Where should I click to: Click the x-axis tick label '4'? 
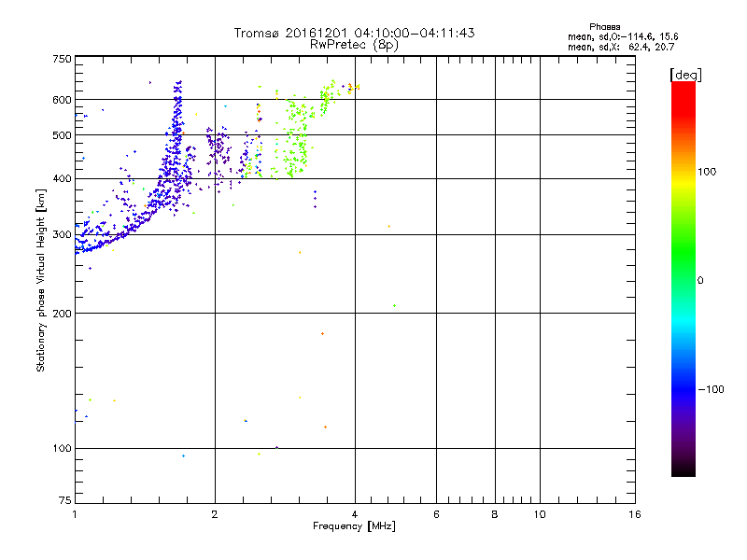pyautogui.click(x=355, y=514)
